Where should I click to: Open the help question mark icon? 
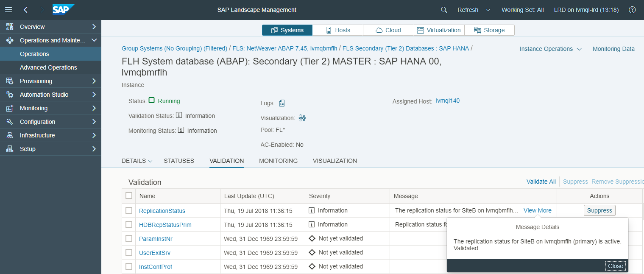coord(632,10)
